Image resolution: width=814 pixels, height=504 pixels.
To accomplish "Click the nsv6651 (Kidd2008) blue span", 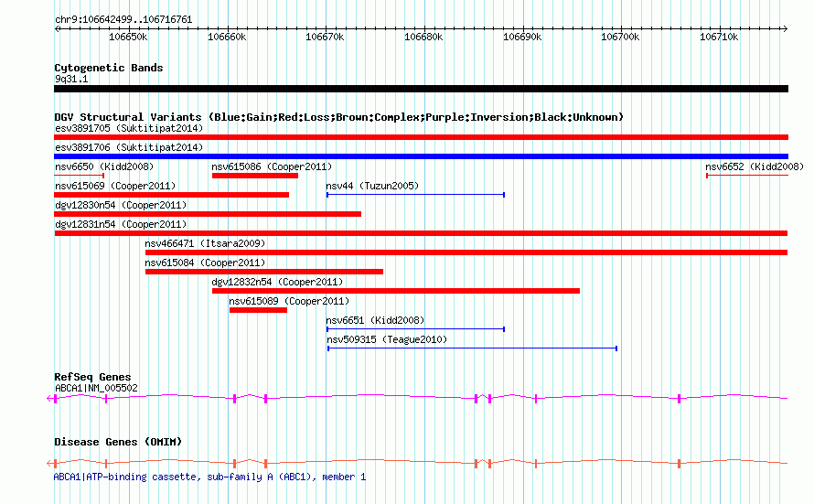I will click(x=415, y=329).
